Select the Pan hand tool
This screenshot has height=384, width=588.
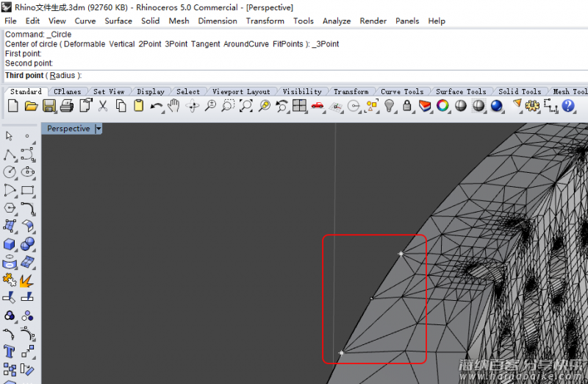173,106
